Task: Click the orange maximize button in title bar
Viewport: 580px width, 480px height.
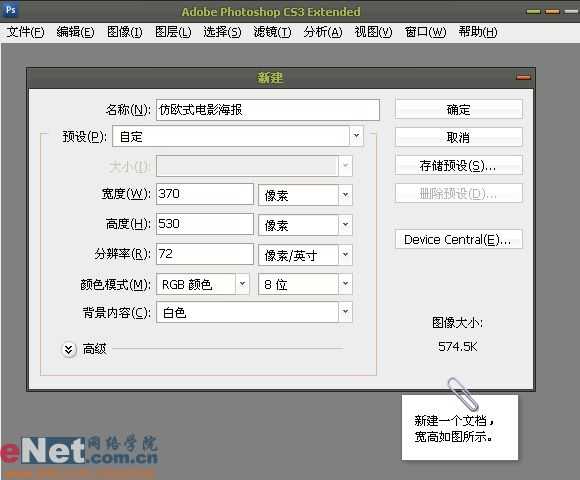Action: 552,11
